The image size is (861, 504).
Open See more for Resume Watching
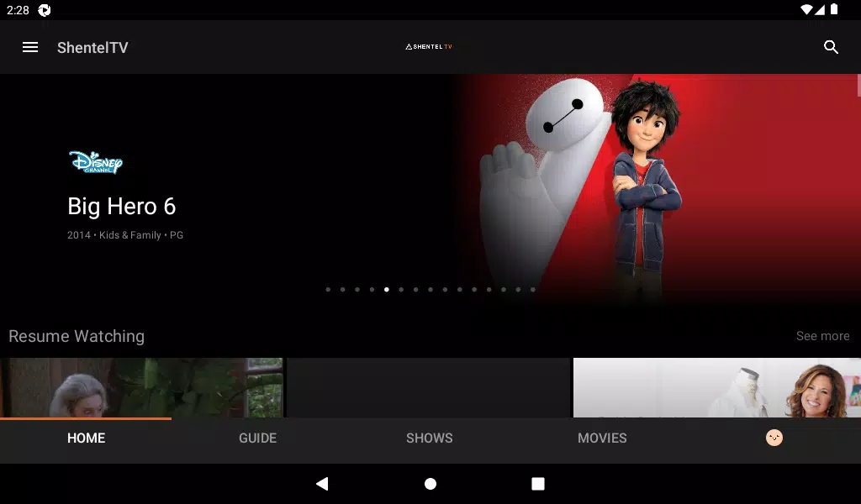coord(822,336)
